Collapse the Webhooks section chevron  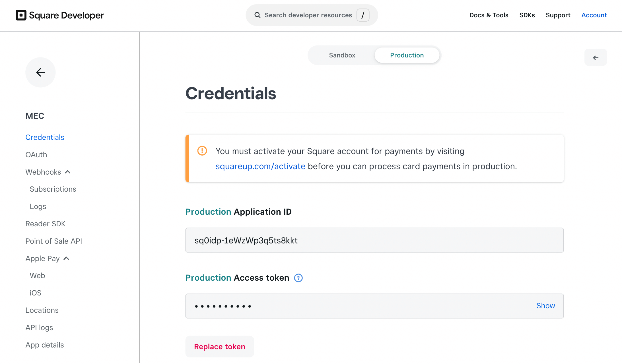click(x=68, y=172)
